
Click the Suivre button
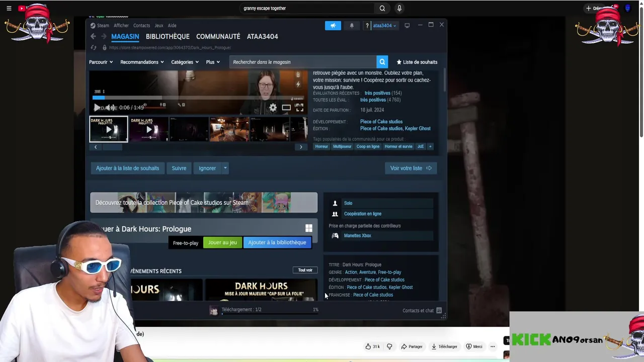179,168
